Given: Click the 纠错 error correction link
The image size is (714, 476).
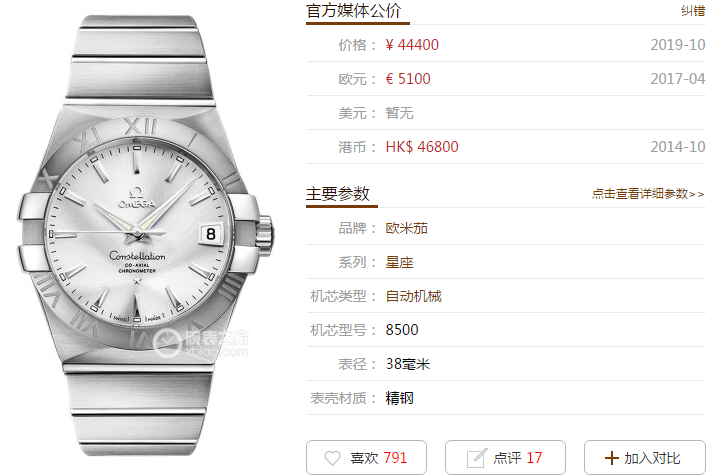Looking at the screenshot, I should 693,10.
